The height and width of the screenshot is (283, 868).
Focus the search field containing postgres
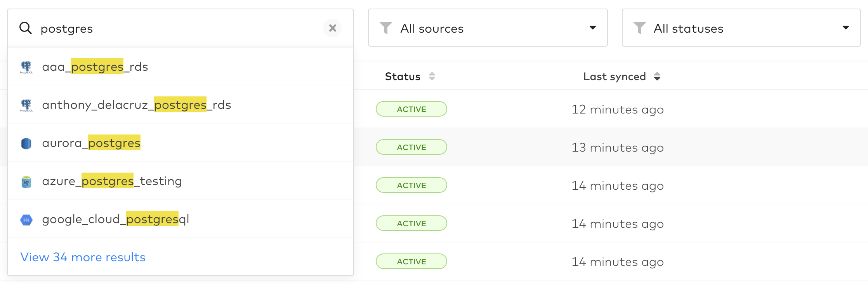point(181,28)
